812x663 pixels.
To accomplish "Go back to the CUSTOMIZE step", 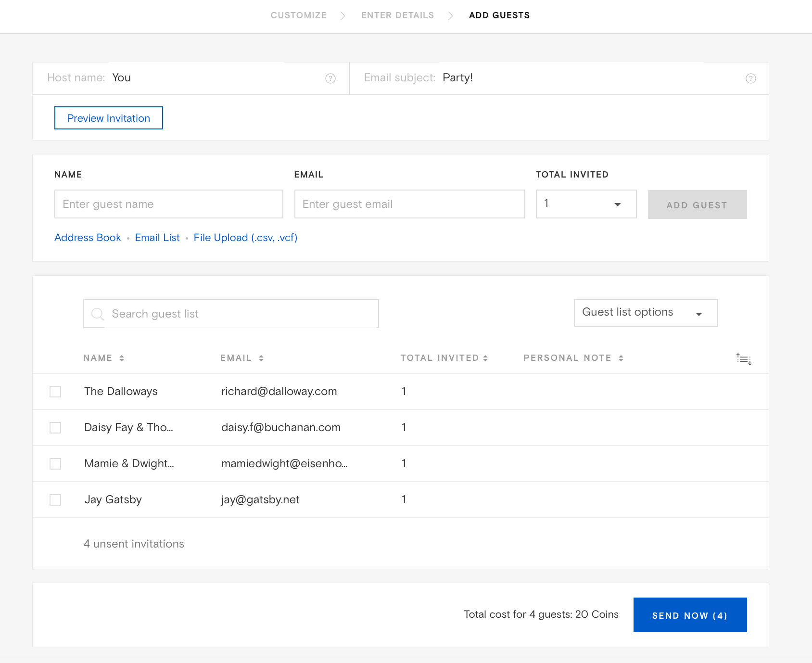I will coord(298,15).
